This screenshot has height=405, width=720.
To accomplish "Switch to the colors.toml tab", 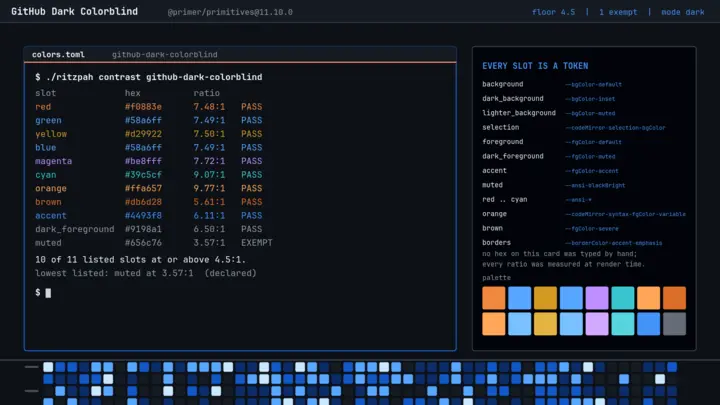I will (x=58, y=55).
